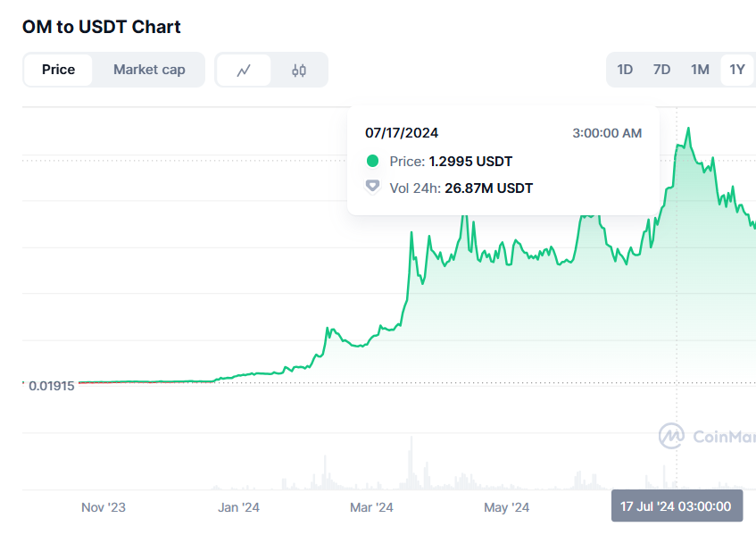Image resolution: width=756 pixels, height=535 pixels.
Task: Select the Price tab
Action: [x=58, y=70]
